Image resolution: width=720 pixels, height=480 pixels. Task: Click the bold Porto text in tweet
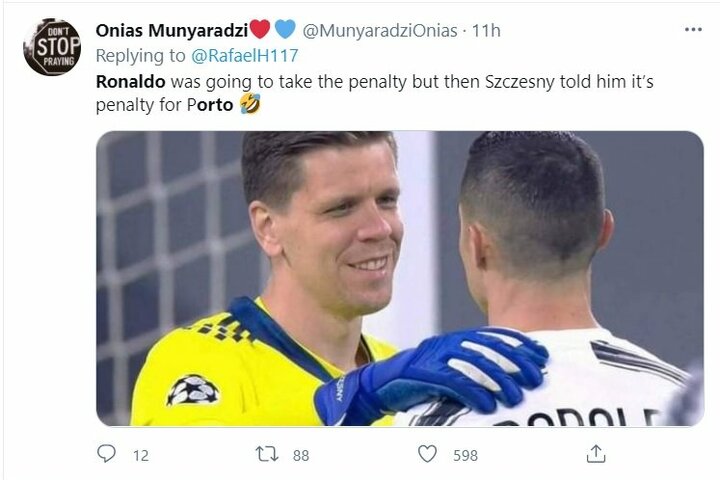coord(210,105)
